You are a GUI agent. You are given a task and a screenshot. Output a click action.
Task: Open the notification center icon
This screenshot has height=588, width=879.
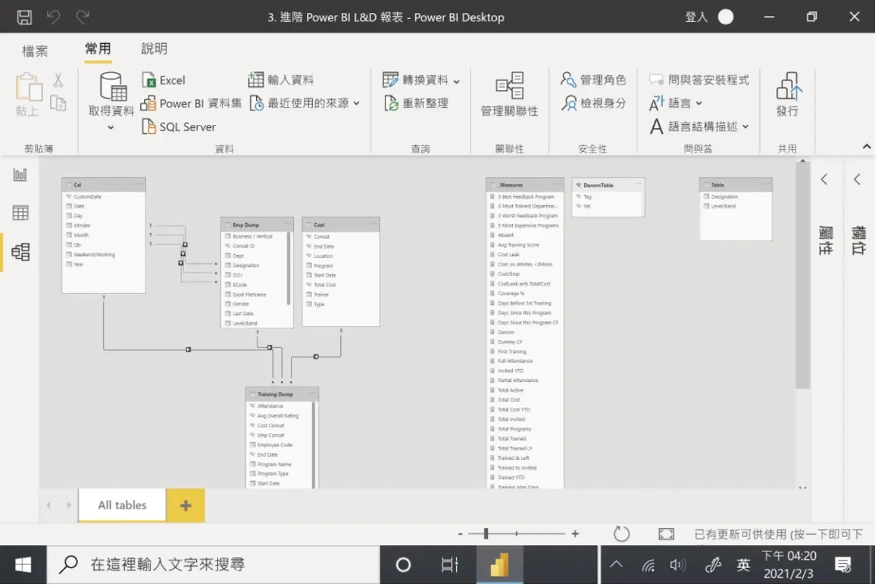click(843, 565)
